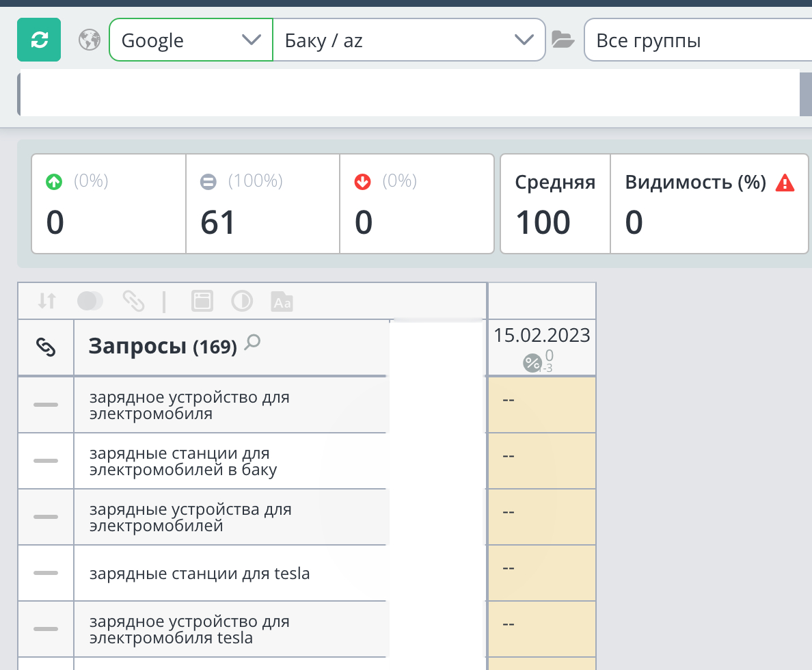812x670 pixels.
Task: Click the percent badge under 15.02.2023
Action: click(532, 363)
